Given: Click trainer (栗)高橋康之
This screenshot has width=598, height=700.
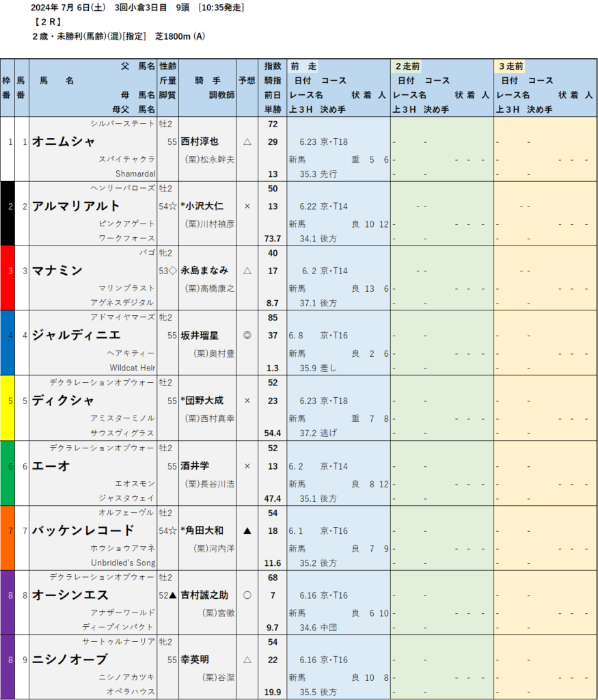Looking at the screenshot, I should pos(210,288).
